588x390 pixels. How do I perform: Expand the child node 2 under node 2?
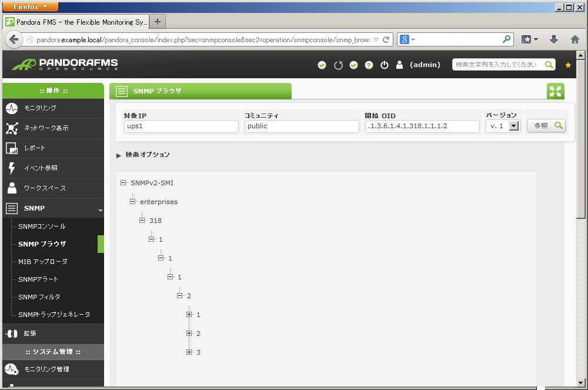click(x=189, y=333)
